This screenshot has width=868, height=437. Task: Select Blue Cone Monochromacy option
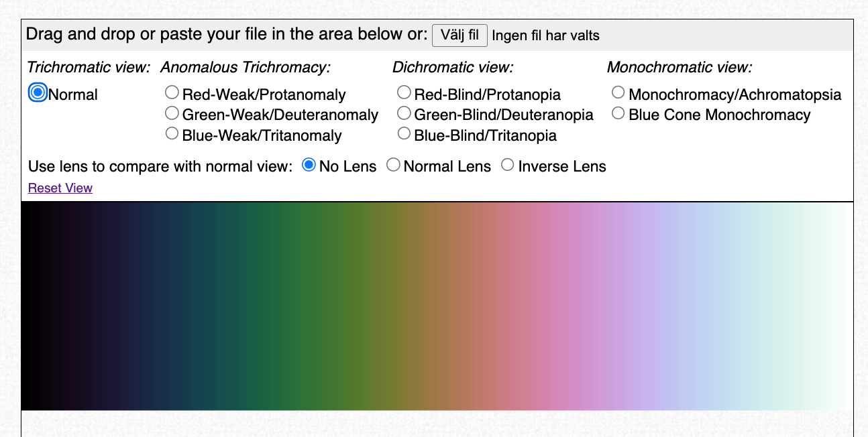pyautogui.click(x=618, y=113)
